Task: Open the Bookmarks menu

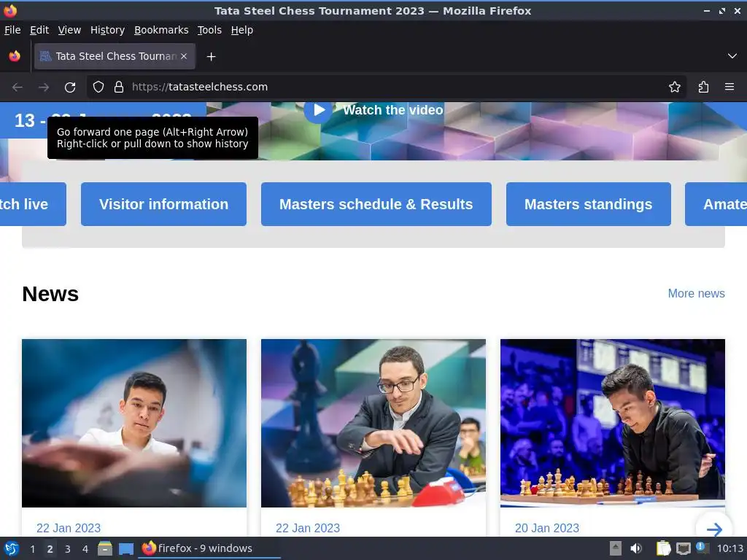Action: click(161, 30)
